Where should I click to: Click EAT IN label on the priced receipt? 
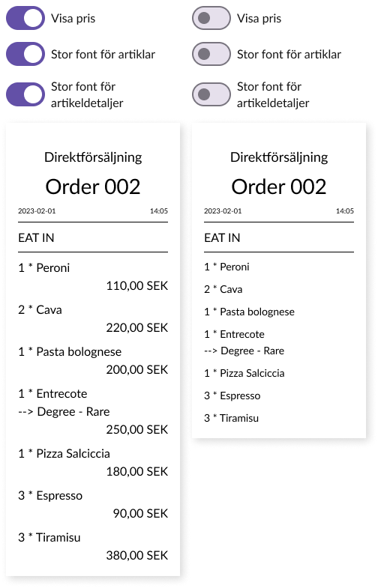coord(36,237)
